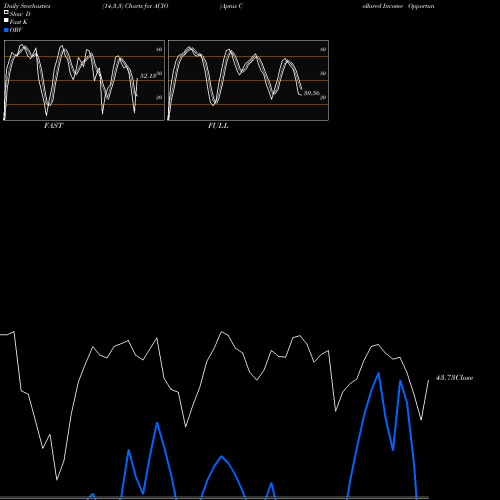This screenshot has height=500, width=500.
Task: Click the 80 axis label in FAST chart
Action: coord(159,49)
